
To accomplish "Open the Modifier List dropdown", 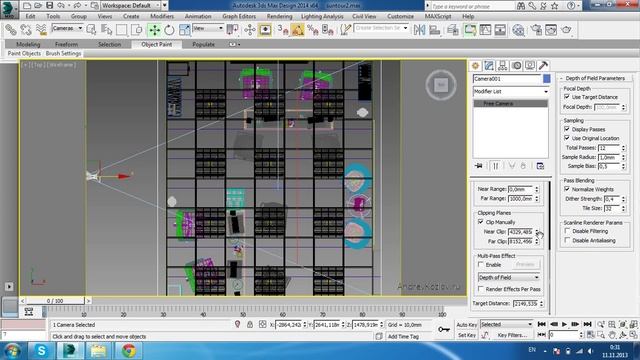I will click(x=510, y=91).
